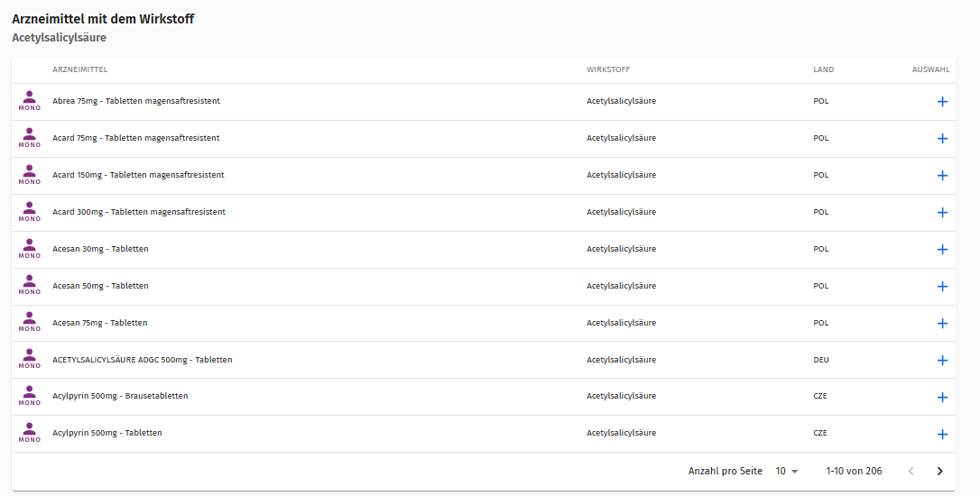980x496 pixels.
Task: Click MONO icon of Acylpyrin 500mg Tabletten
Action: point(30,433)
